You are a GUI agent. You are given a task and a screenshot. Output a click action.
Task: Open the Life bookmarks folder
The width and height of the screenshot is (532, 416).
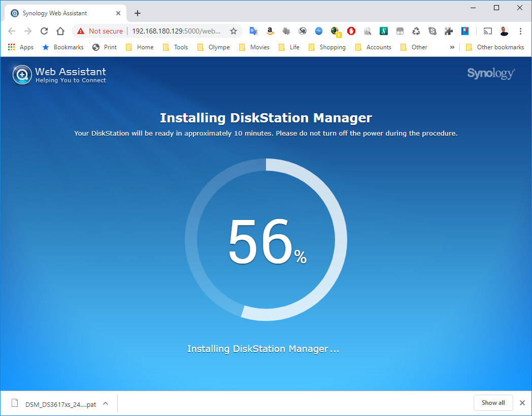[289, 47]
